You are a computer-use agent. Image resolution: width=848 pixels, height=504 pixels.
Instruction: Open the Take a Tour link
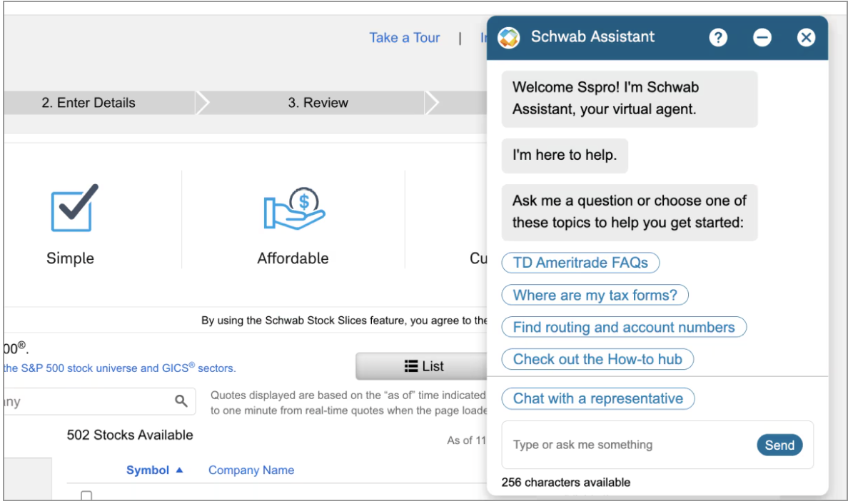click(405, 38)
